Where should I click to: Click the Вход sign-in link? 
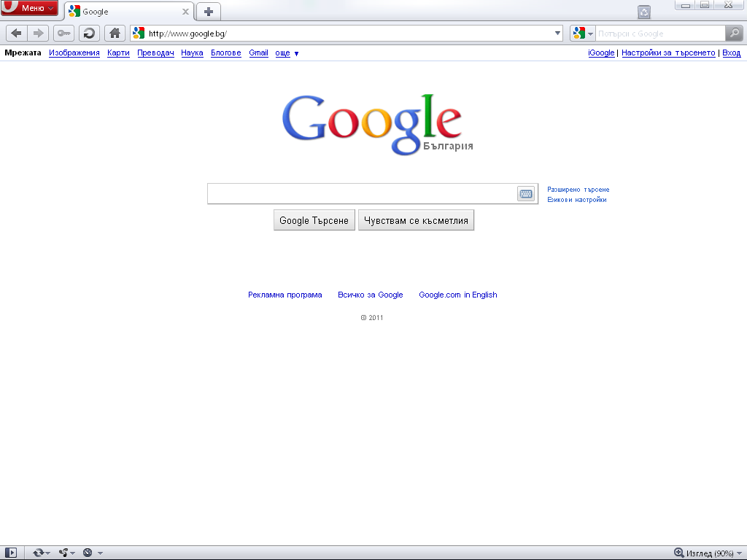(x=731, y=52)
